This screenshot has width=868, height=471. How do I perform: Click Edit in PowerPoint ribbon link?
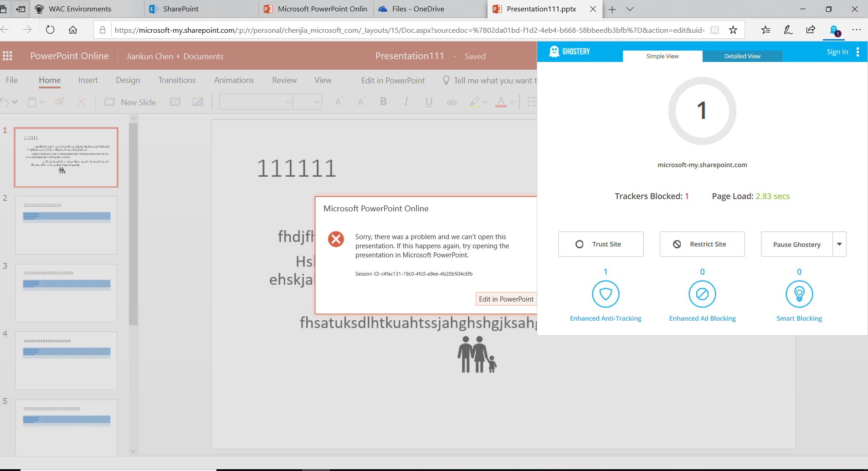pos(393,81)
